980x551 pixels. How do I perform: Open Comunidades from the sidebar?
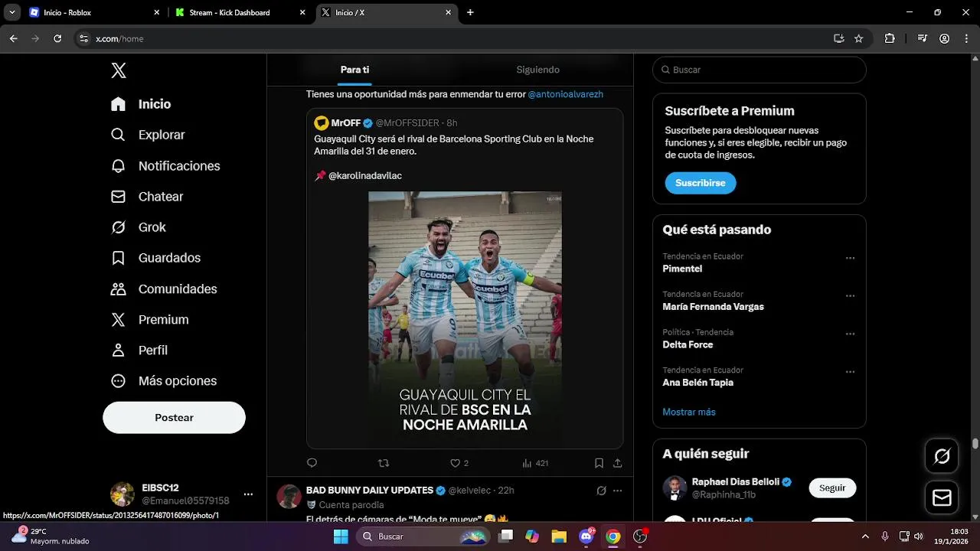(x=164, y=289)
